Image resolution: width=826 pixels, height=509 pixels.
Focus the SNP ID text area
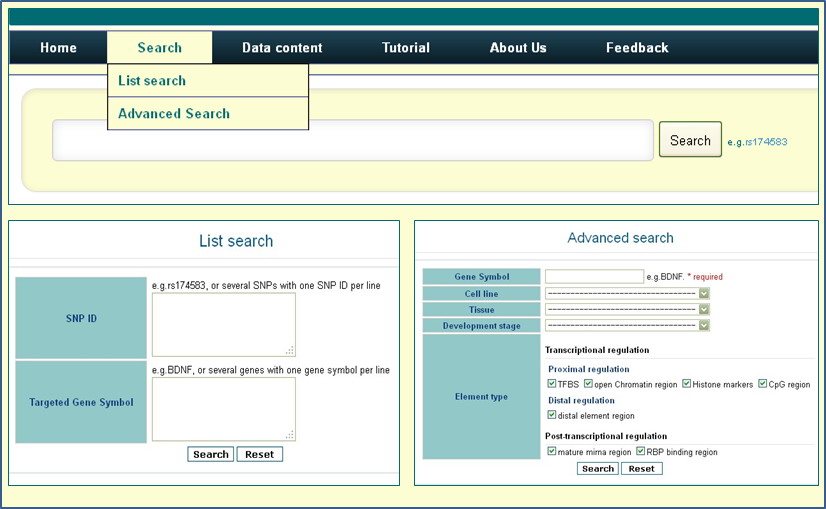click(x=223, y=324)
